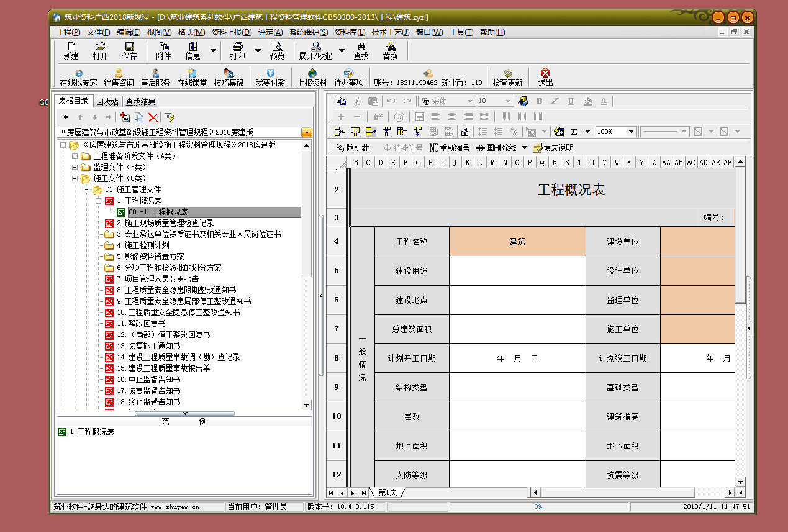Screen dimensions: 788x532
Task: Switch to the 回收站 tab
Action: pyautogui.click(x=107, y=102)
